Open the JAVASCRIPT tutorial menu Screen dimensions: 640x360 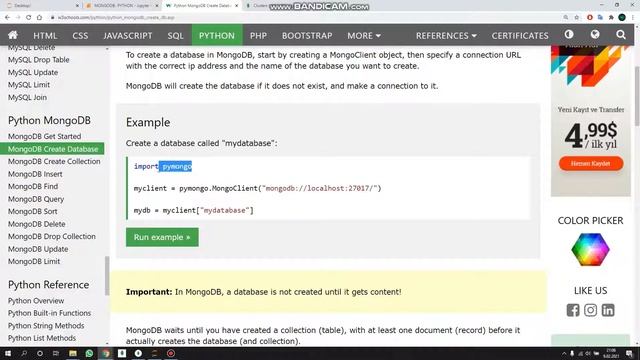pos(128,36)
